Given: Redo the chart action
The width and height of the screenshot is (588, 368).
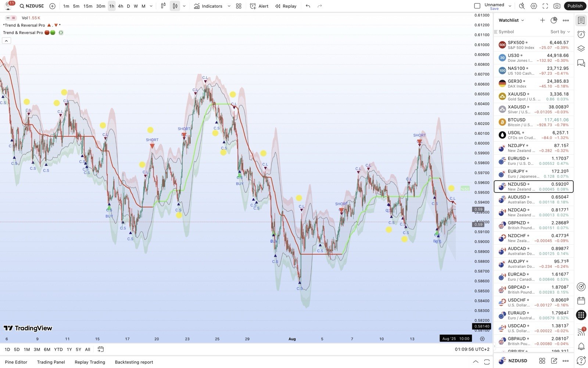Looking at the screenshot, I should click(x=320, y=6).
